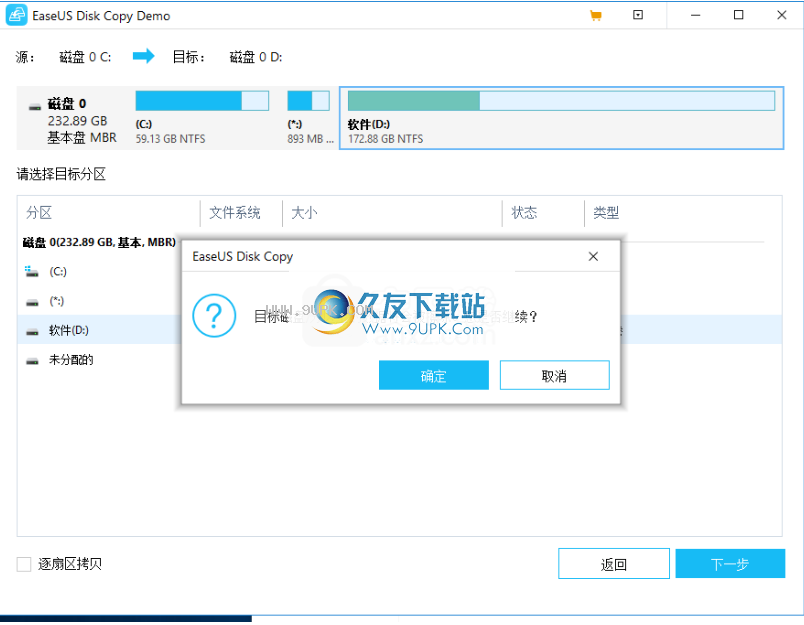Screen dimensions: 804x625
Task: Cancel with the 取消 button
Action: click(554, 375)
